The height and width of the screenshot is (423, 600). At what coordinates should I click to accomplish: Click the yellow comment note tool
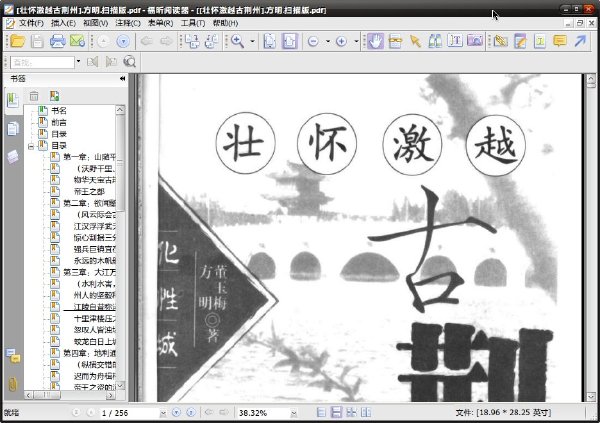point(560,41)
